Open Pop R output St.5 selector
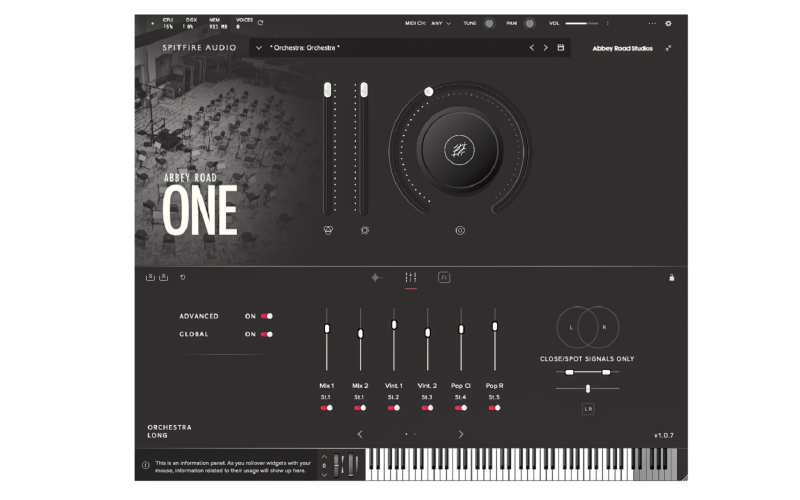The width and height of the screenshot is (800, 500). tap(494, 397)
